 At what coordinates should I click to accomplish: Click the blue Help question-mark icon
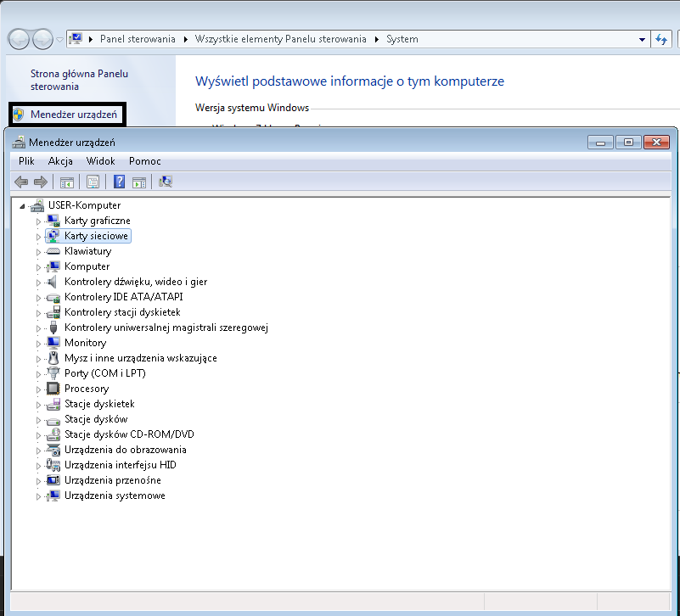click(119, 182)
